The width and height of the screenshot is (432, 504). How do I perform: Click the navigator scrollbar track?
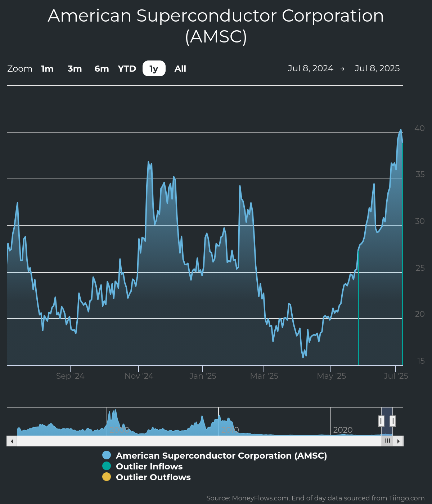[x=199, y=441]
